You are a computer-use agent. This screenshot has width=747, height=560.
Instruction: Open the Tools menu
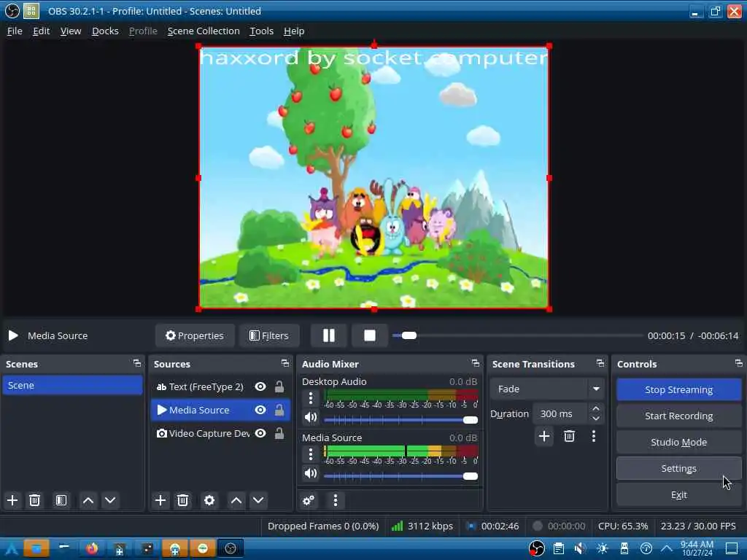(262, 31)
